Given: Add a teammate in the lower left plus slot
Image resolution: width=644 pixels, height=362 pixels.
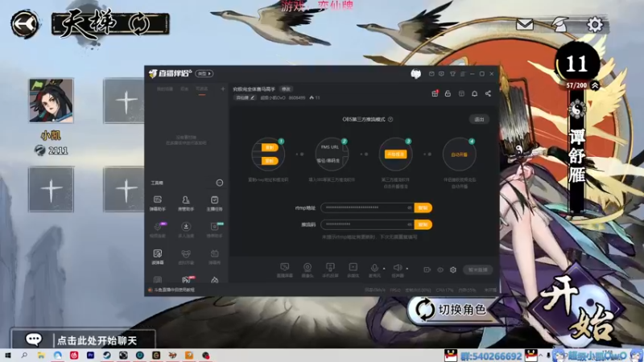Looking at the screenshot, I should point(51,189).
